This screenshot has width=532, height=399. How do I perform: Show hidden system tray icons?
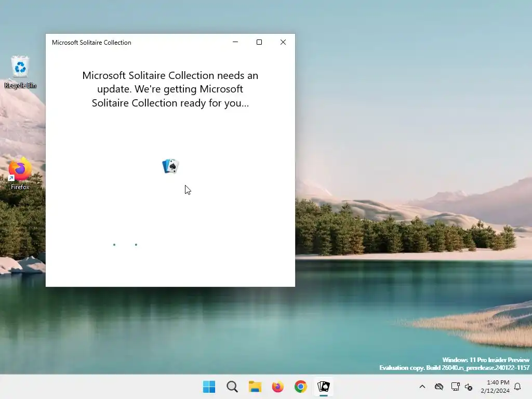click(422, 387)
